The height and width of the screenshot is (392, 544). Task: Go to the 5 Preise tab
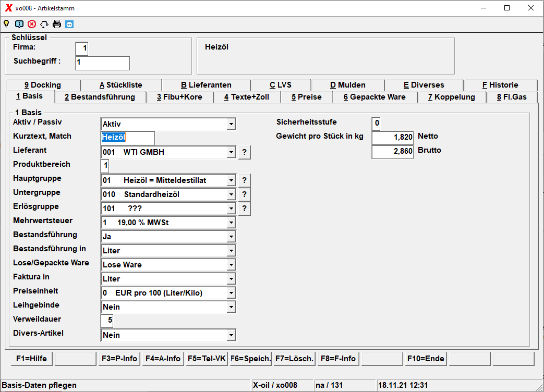[x=306, y=97]
